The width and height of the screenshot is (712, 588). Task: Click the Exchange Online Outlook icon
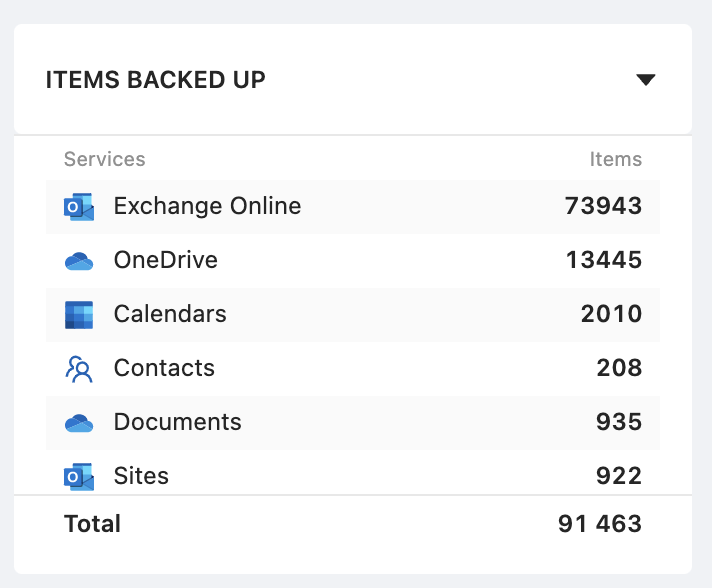(x=79, y=207)
